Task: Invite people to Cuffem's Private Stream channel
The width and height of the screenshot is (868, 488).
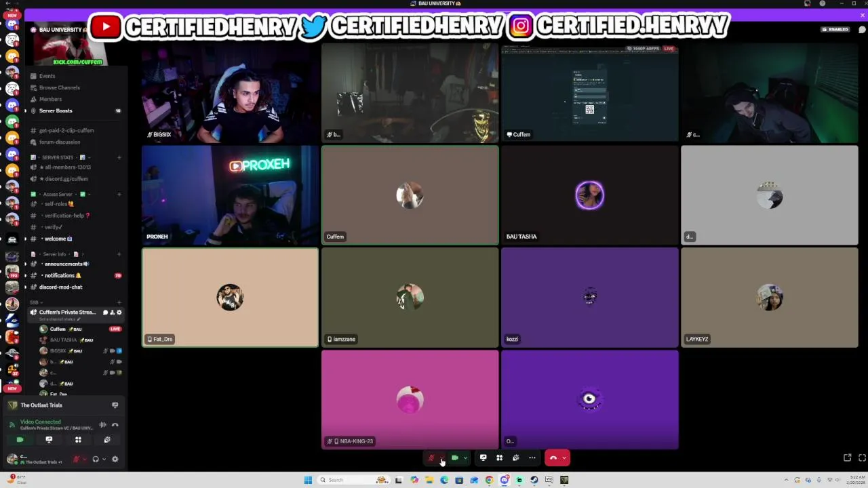Action: pyautogui.click(x=112, y=312)
